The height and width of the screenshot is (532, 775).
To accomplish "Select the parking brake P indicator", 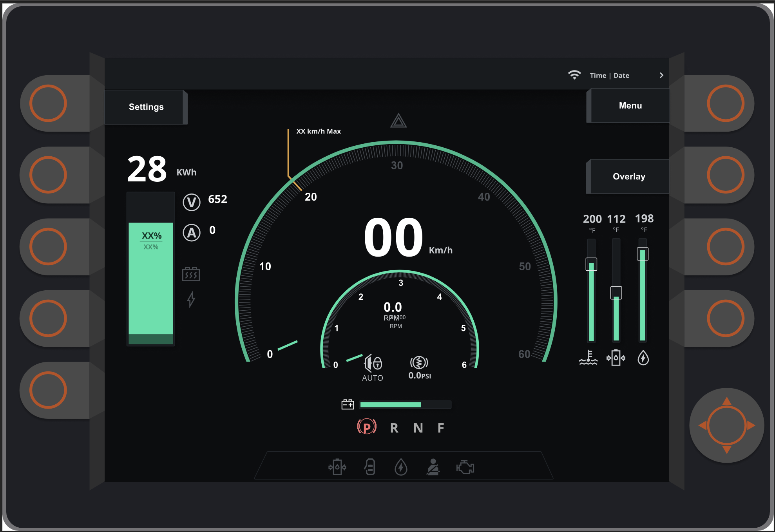I will [367, 427].
